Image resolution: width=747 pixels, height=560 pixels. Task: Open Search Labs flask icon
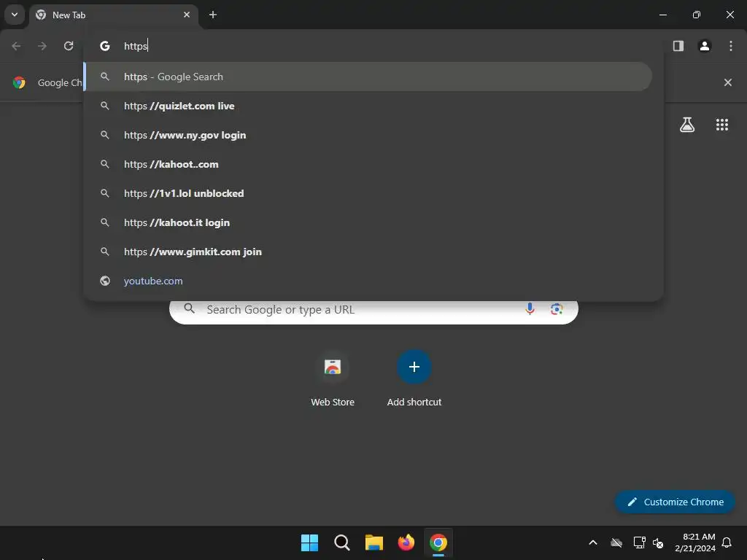[x=687, y=125]
